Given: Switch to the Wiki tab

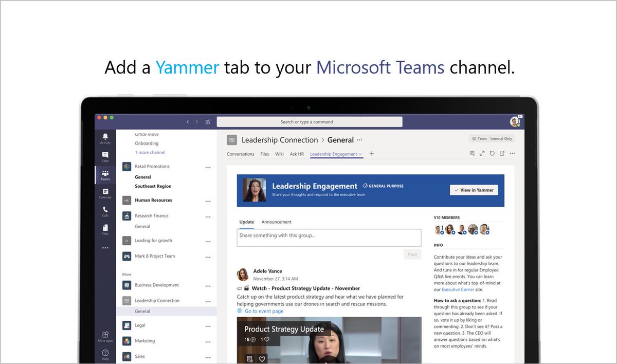Looking at the screenshot, I should [279, 154].
